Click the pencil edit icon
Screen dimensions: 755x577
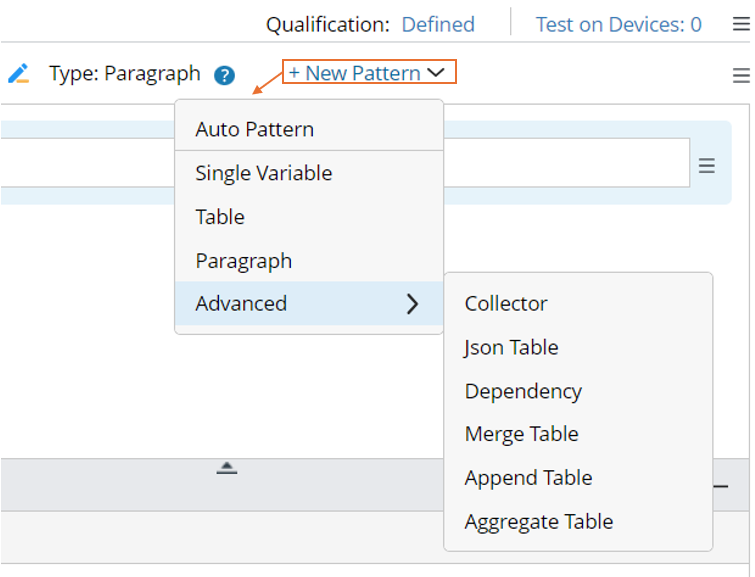[x=18, y=74]
